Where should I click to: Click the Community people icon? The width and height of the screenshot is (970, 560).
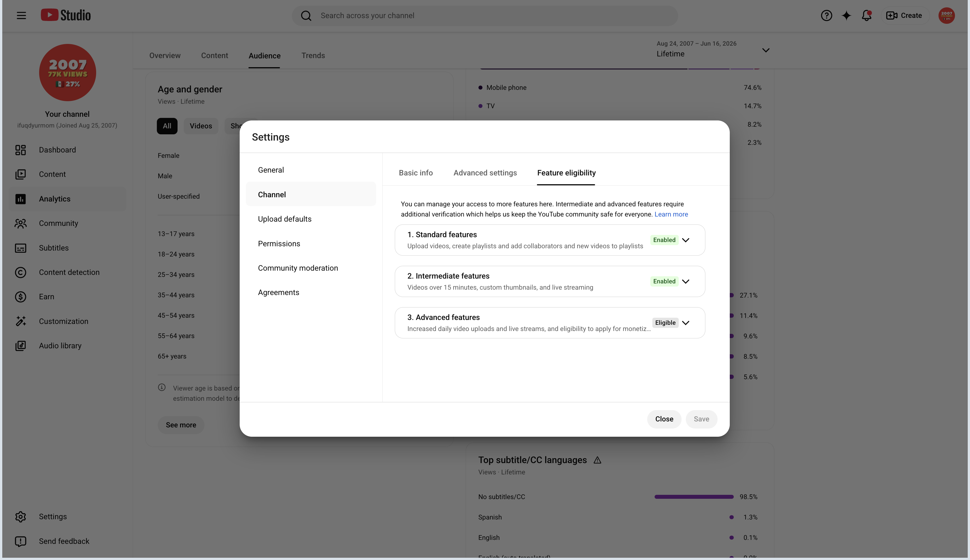(x=20, y=223)
